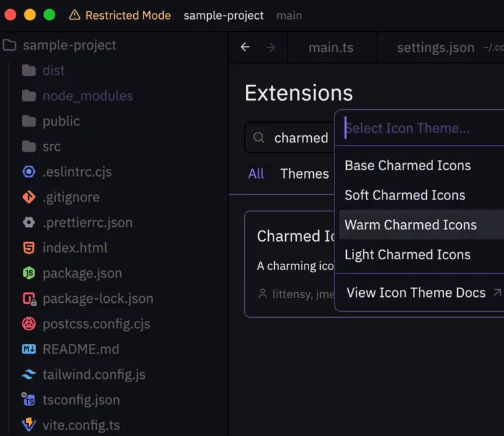
Task: Select the Themes filter tab
Action: pos(305,173)
